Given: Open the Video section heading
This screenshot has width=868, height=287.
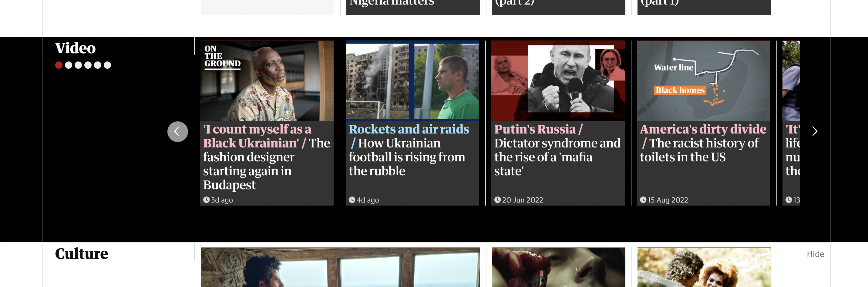Looking at the screenshot, I should click(76, 48).
